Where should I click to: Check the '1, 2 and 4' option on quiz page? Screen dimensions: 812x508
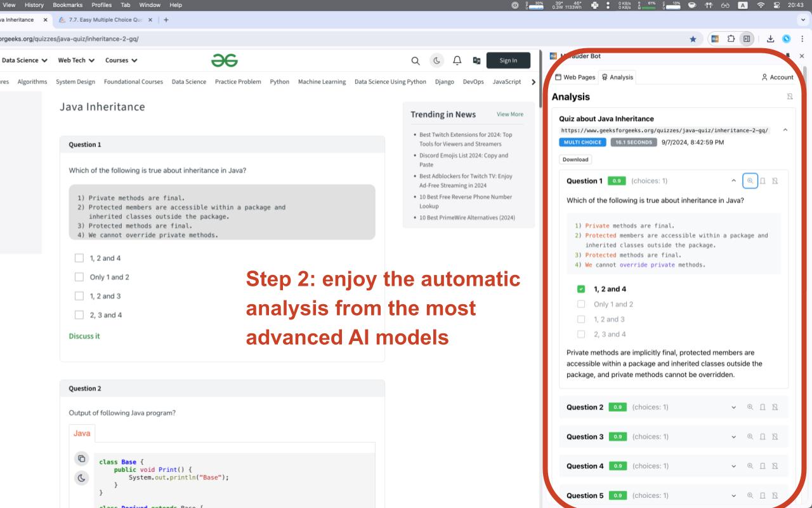79,258
